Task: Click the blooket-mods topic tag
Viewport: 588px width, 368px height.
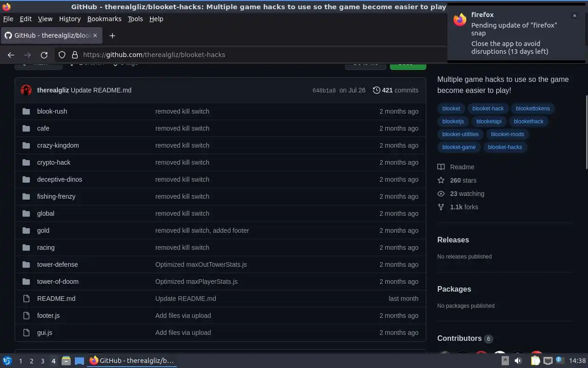Action: pyautogui.click(x=507, y=134)
